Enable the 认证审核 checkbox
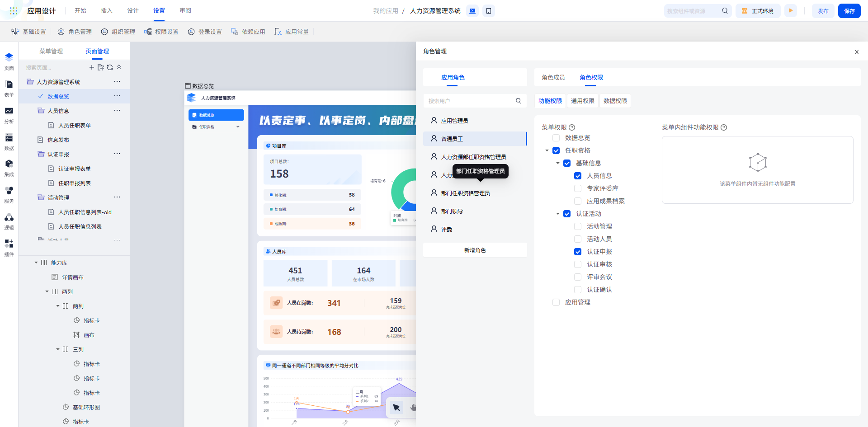This screenshot has height=427, width=868. 578,264
